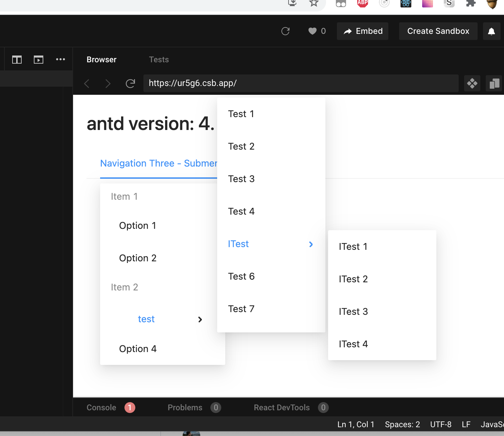The width and height of the screenshot is (504, 436).
Task: Expand the test submenu under Item 2
Action: pos(146,319)
